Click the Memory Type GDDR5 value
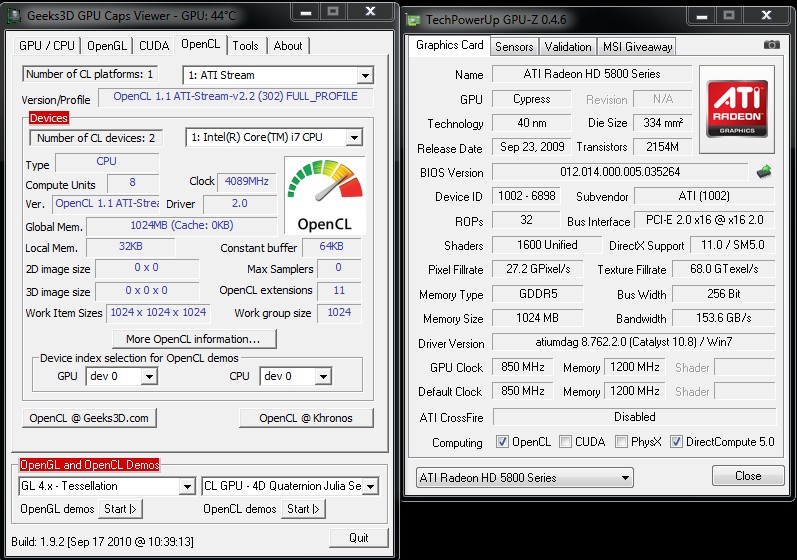 point(538,294)
